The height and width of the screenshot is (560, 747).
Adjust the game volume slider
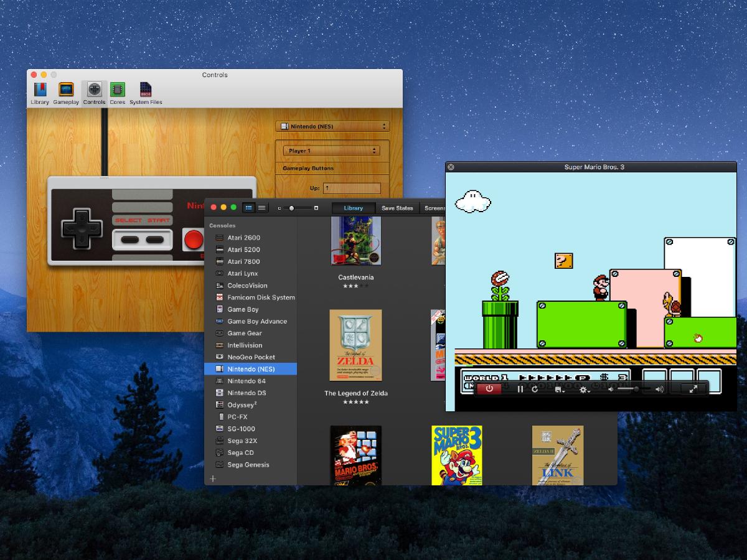(x=634, y=389)
